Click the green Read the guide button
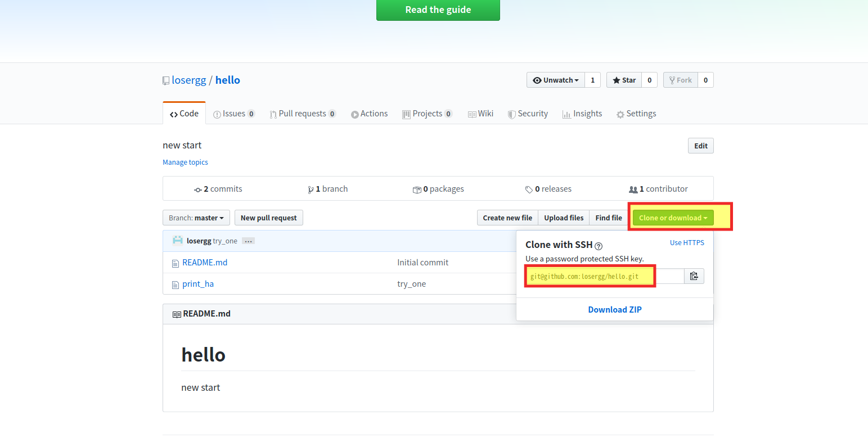The image size is (868, 438). pyautogui.click(x=438, y=10)
